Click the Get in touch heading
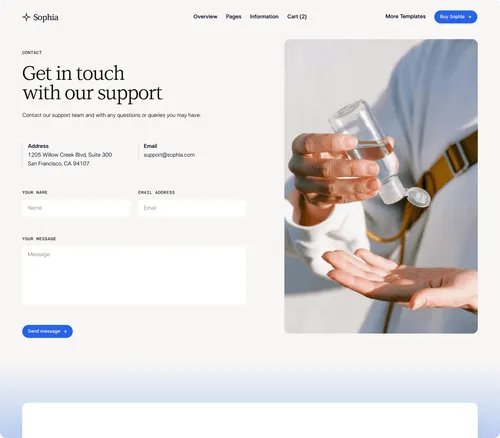Screen dimensions: 500x438 [92, 83]
